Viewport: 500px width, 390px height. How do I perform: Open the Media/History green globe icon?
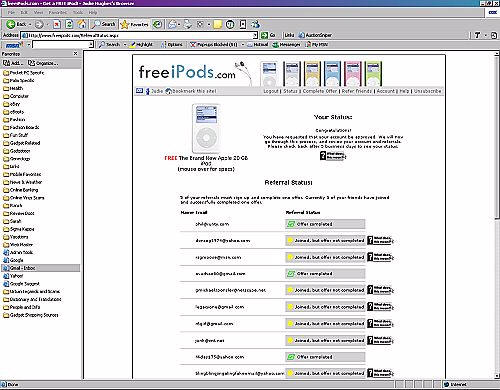click(157, 24)
